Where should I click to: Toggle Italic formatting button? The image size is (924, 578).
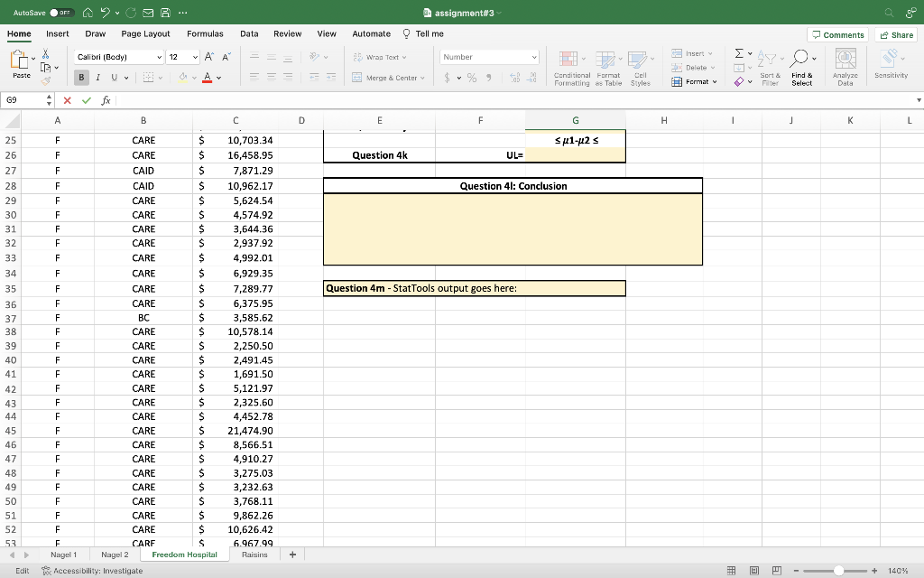[x=97, y=78]
